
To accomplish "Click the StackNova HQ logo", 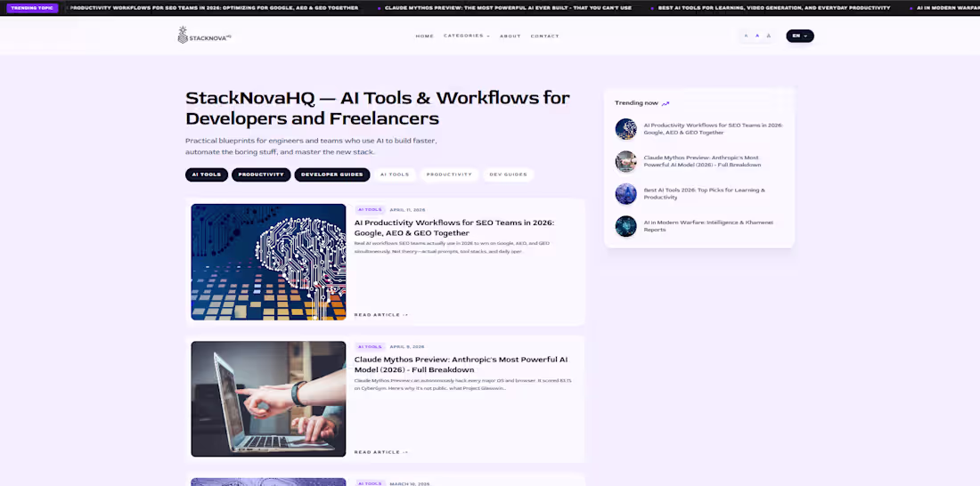I will tap(204, 36).
